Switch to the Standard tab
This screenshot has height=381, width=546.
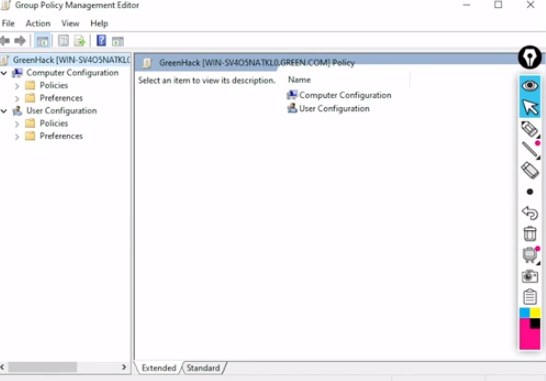tap(203, 368)
